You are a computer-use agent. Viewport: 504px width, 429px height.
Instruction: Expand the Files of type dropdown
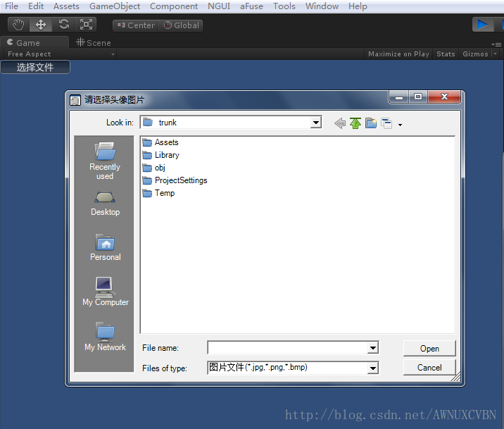[x=373, y=368]
